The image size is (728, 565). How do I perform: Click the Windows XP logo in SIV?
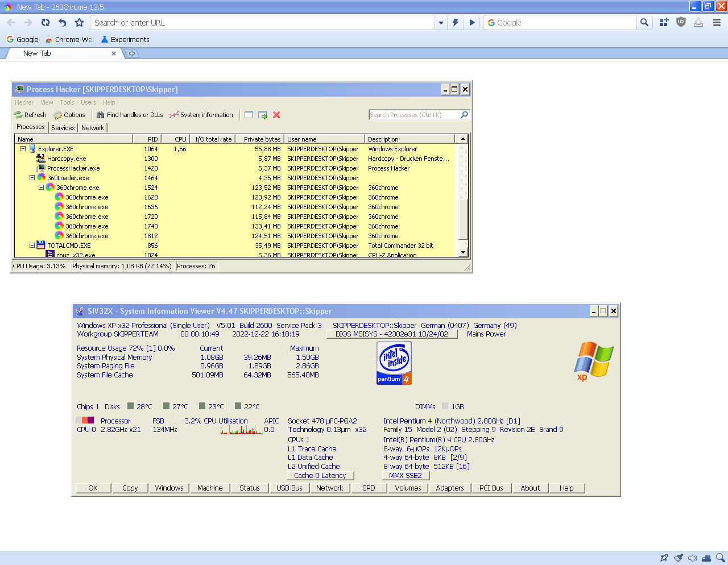(x=594, y=361)
